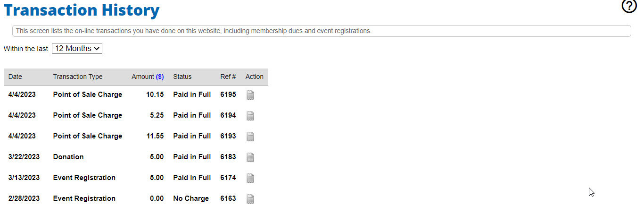Select reference number 6194
Image resolution: width=644 pixels, height=206 pixels.
(x=228, y=115)
